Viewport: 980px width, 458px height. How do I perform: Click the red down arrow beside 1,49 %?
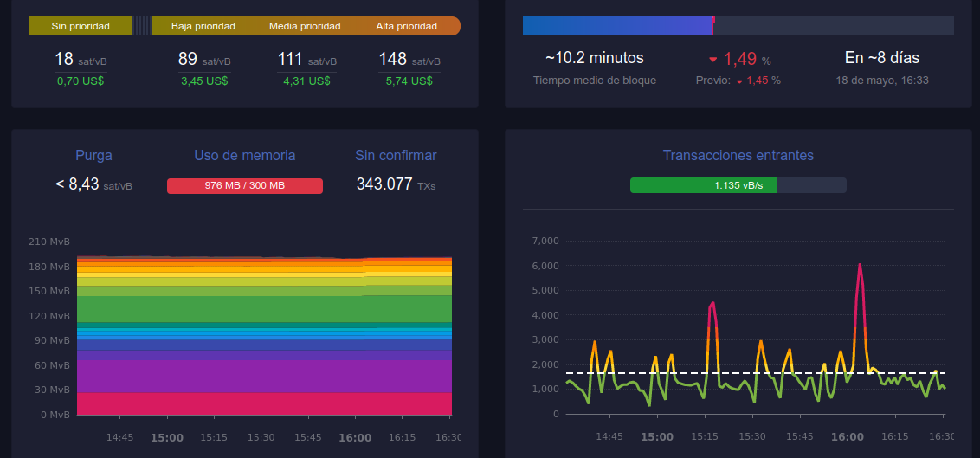(x=713, y=60)
